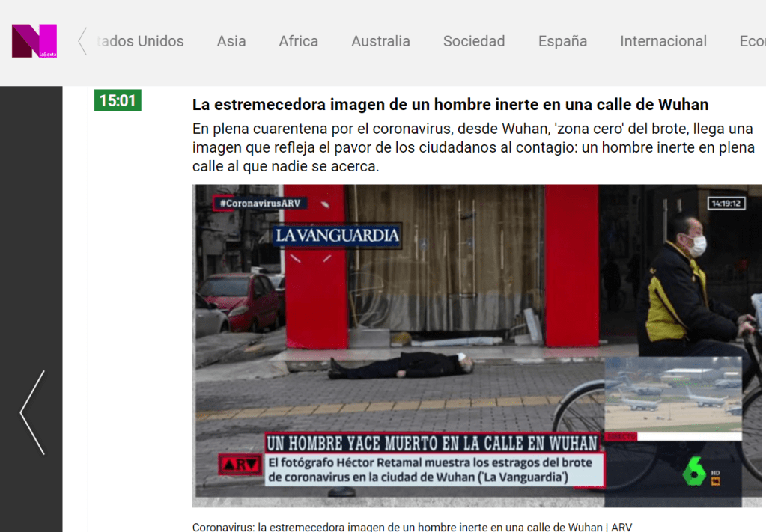Navigate to the España section
The height and width of the screenshot is (532, 766).
coord(562,41)
